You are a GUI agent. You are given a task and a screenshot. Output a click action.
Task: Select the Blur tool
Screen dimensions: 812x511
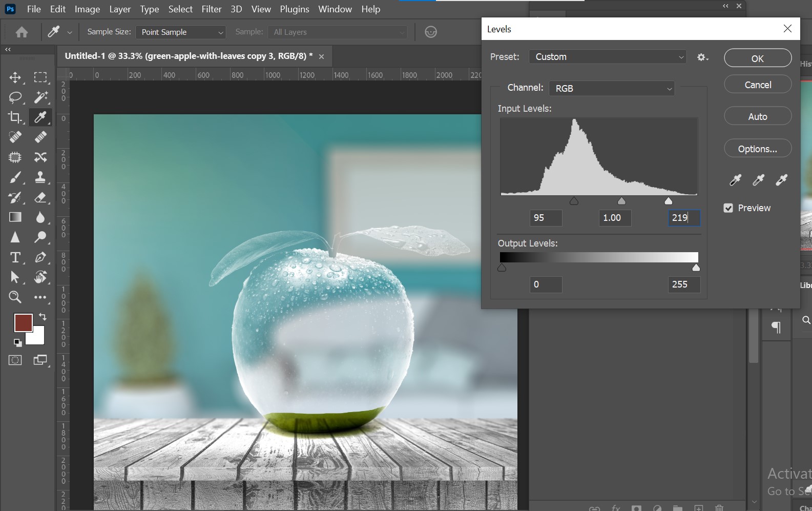(40, 217)
